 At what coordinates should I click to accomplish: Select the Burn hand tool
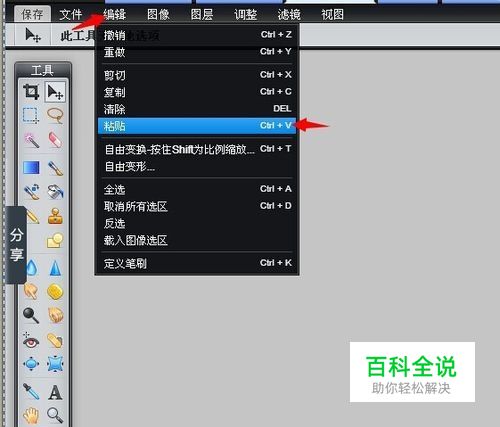point(55,315)
